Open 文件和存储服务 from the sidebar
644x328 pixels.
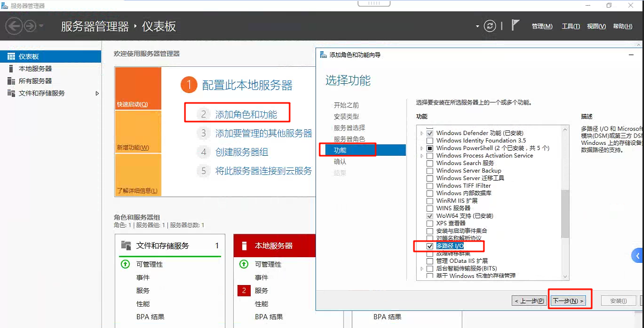coord(40,93)
